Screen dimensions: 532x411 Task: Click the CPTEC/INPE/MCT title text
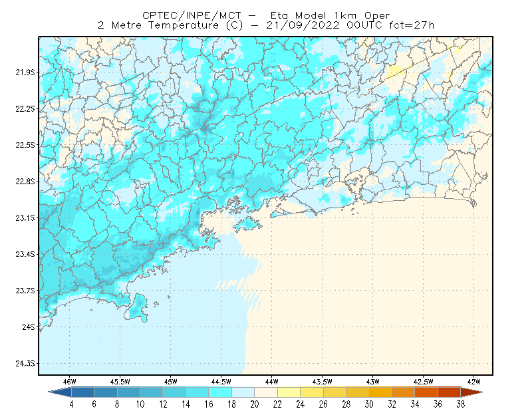click(x=192, y=15)
